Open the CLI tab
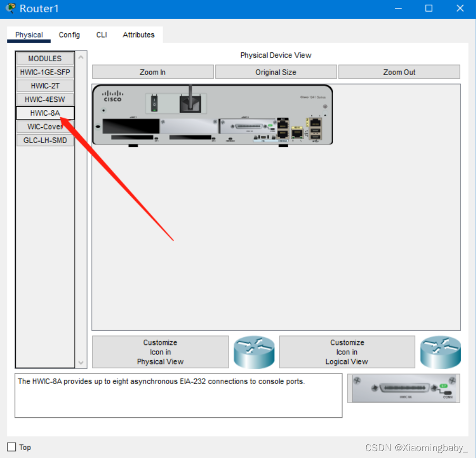This screenshot has width=476, height=458. 101,35
